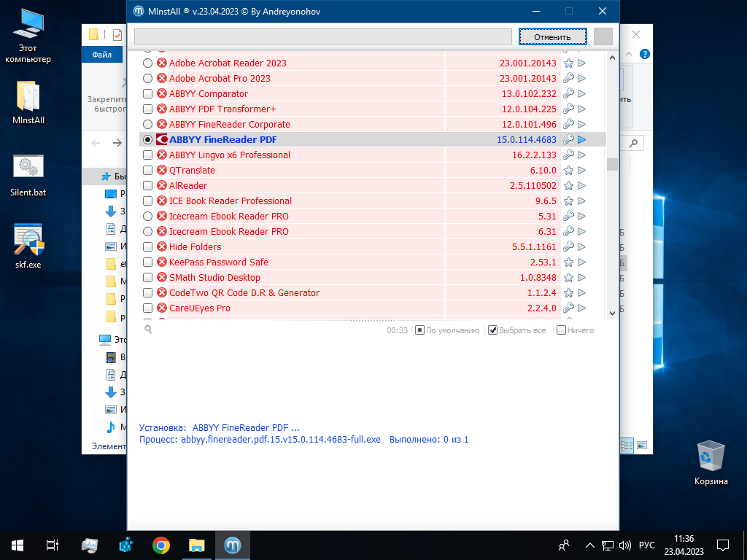Click the key icon for Icecream Ebook Reader PRO 5.31

[568, 216]
